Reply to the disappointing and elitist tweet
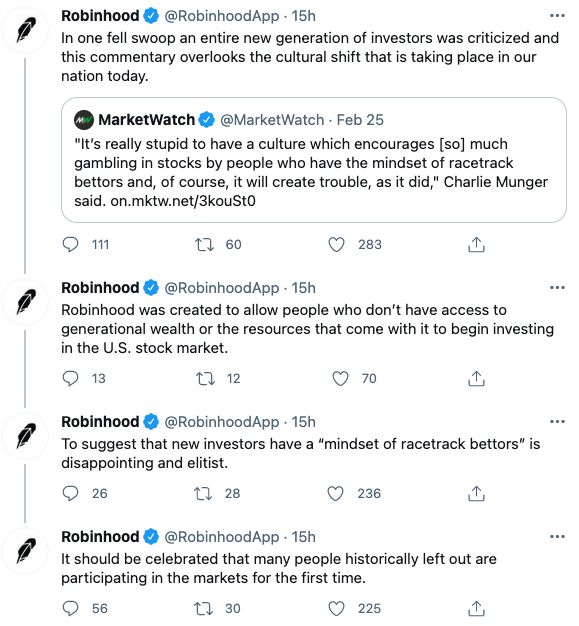579x626 pixels. [x=71, y=493]
